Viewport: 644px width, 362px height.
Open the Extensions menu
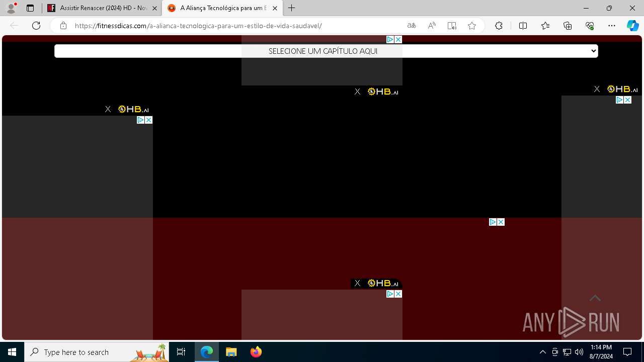point(499,26)
